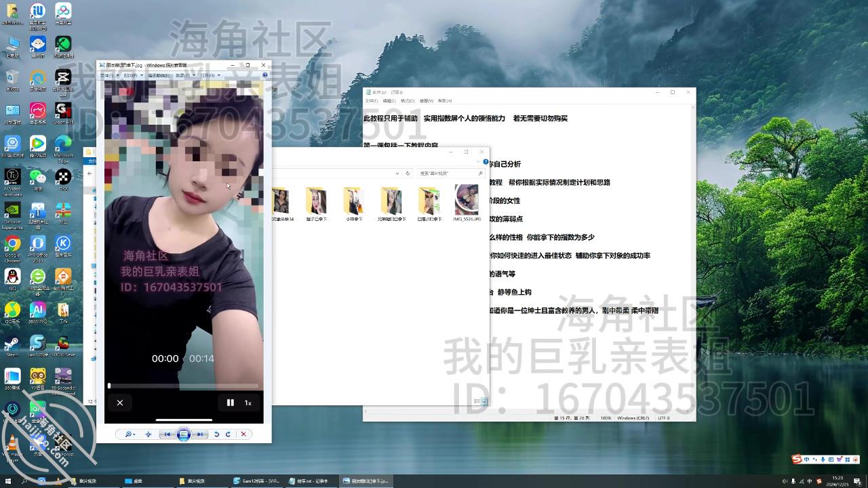
Task: Open the 文件(F) menu in Notepad
Action: [372, 100]
